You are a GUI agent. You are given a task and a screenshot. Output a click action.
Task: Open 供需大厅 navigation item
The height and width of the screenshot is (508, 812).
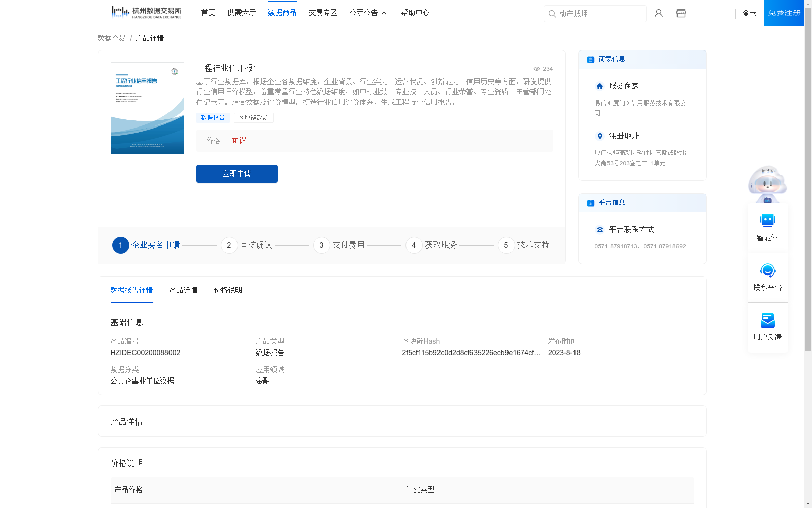[242, 13]
